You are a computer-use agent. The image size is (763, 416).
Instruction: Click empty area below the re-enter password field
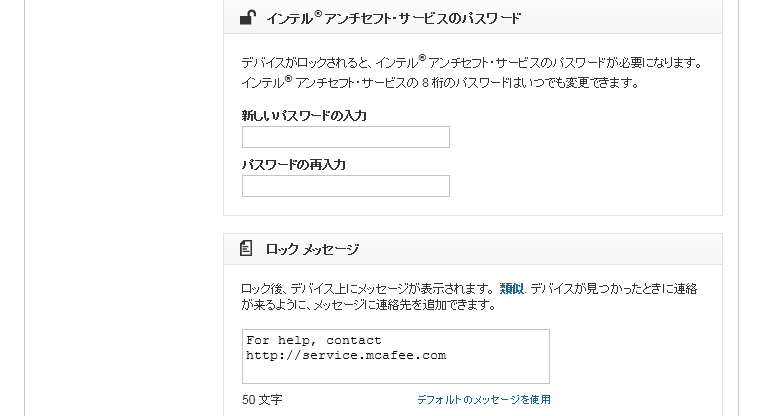(x=470, y=206)
